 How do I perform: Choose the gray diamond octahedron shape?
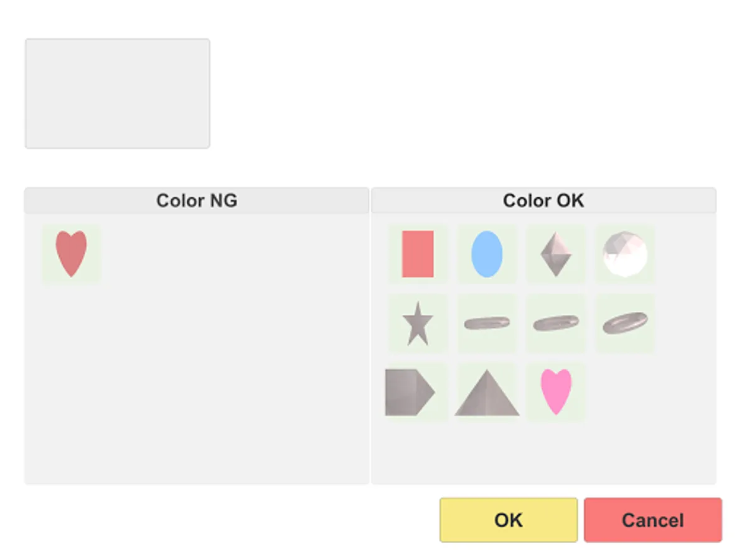click(556, 254)
